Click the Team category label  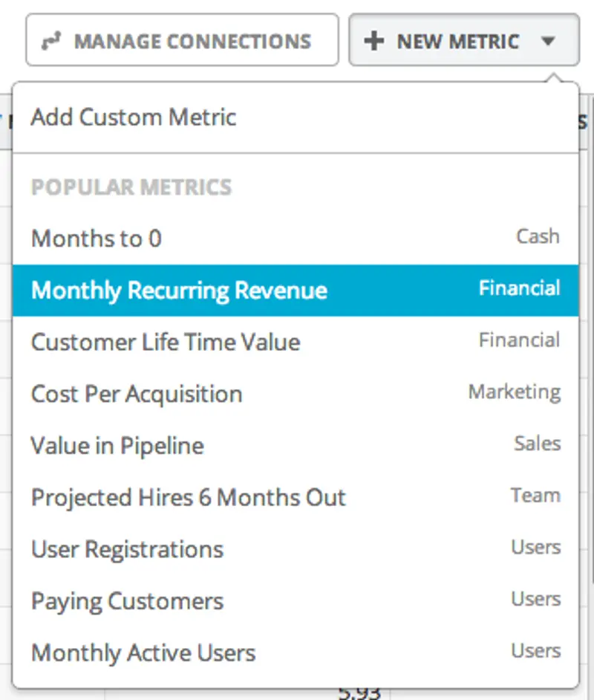click(x=535, y=495)
